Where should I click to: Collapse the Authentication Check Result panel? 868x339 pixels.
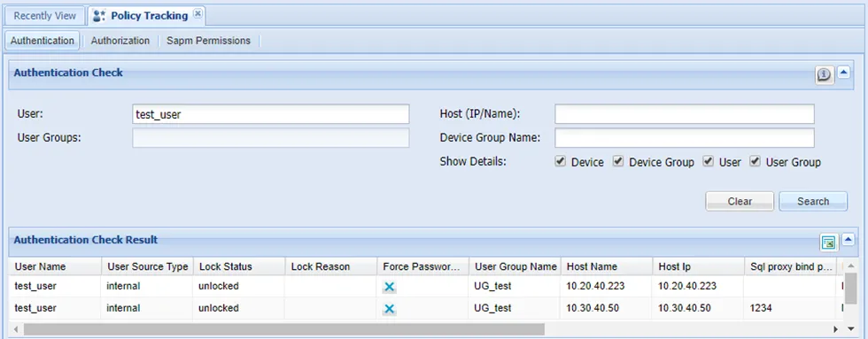click(849, 240)
